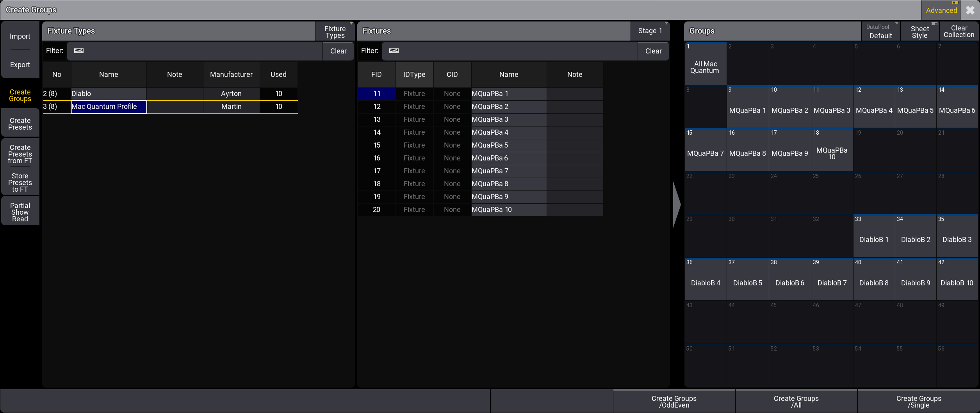
Task: Switch to Create Presets tab
Action: (x=20, y=124)
